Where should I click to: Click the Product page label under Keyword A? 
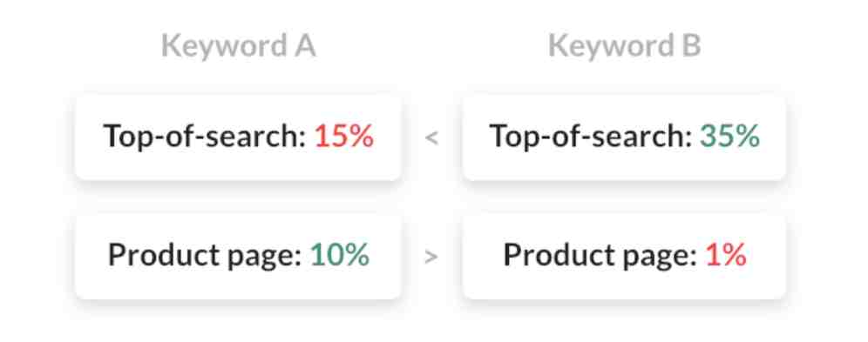[x=205, y=256]
